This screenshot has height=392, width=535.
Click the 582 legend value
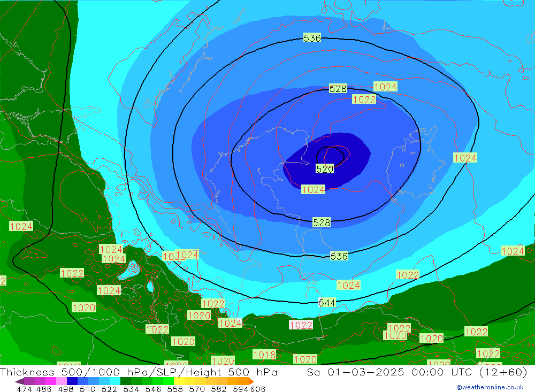[219, 389]
